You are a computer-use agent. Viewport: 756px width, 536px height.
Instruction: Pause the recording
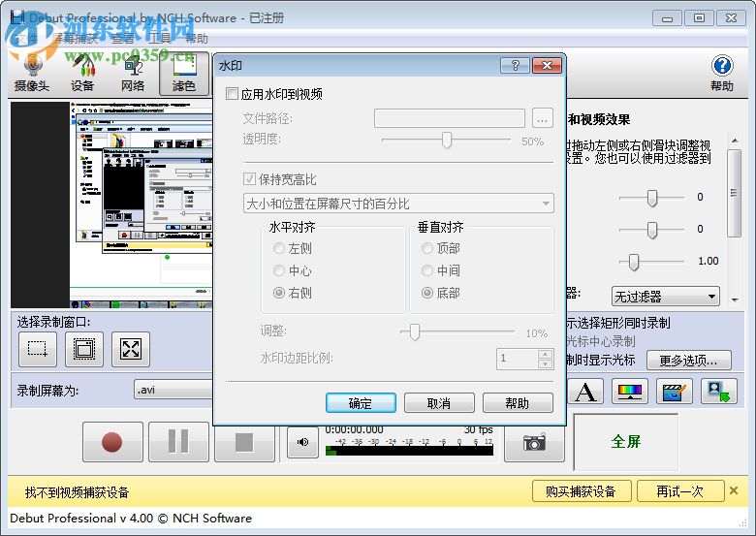tap(178, 442)
